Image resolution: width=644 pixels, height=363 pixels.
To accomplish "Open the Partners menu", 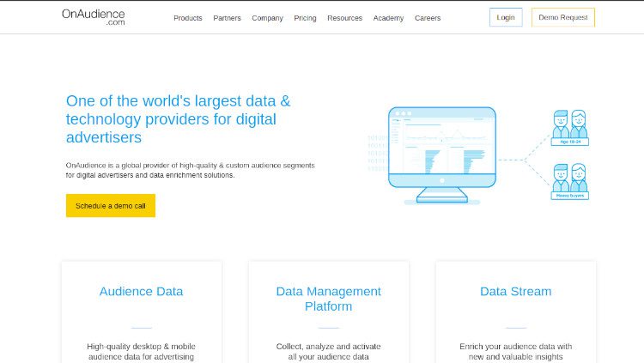I will tap(227, 18).
